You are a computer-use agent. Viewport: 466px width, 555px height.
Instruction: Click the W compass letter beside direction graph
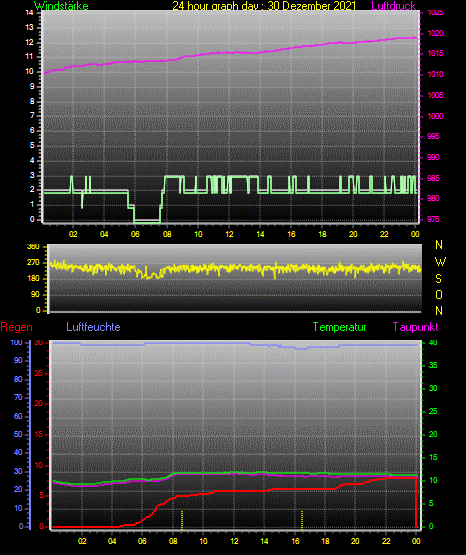coord(440,262)
